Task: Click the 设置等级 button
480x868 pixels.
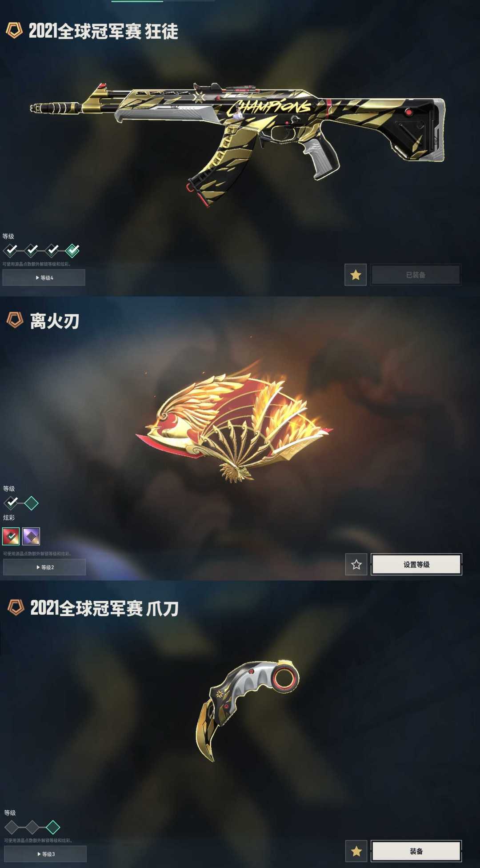Action: click(416, 564)
